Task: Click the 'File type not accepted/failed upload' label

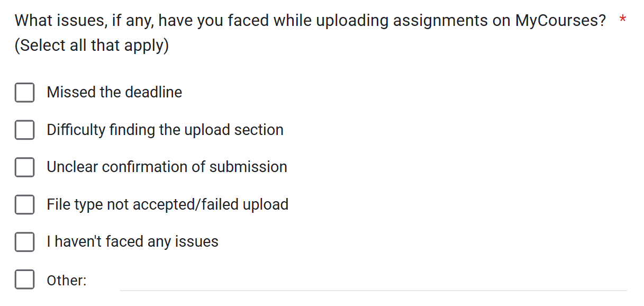Action: (x=167, y=205)
